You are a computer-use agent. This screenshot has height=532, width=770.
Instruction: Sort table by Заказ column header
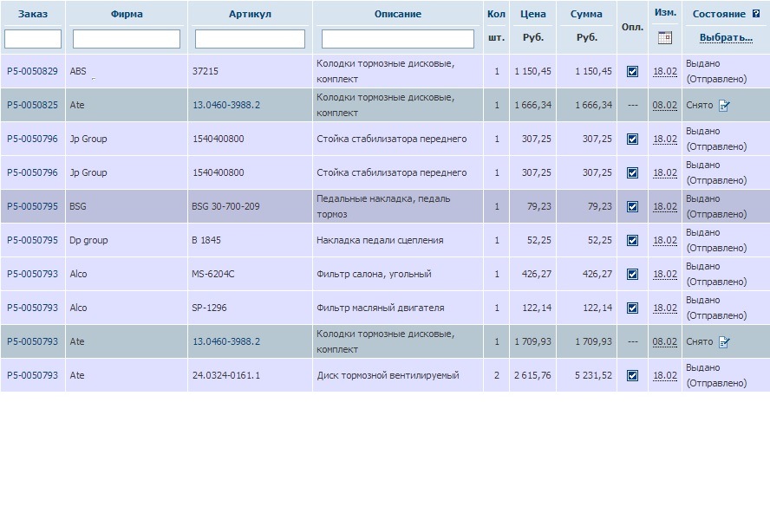click(x=33, y=14)
